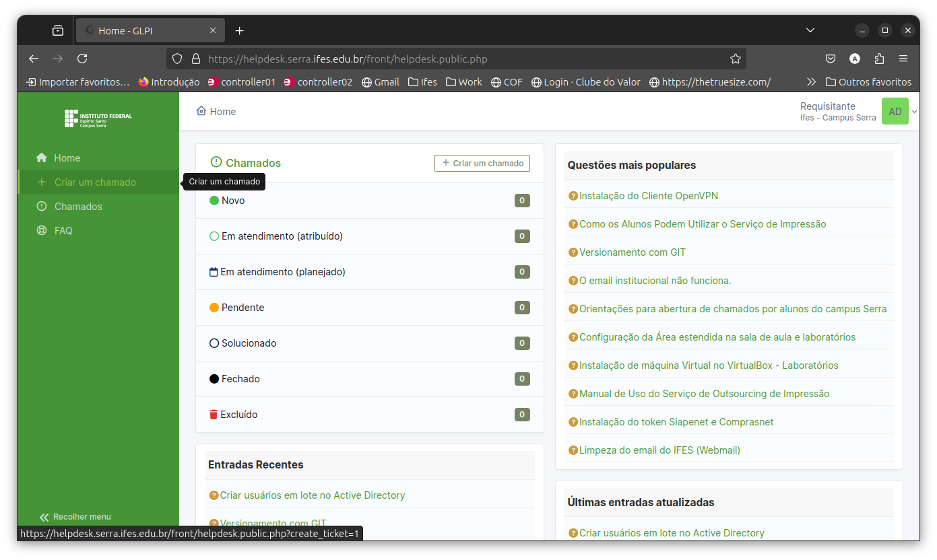The image size is (937, 560).
Task: Select Criar um chamado in the sidebar
Action: click(95, 182)
